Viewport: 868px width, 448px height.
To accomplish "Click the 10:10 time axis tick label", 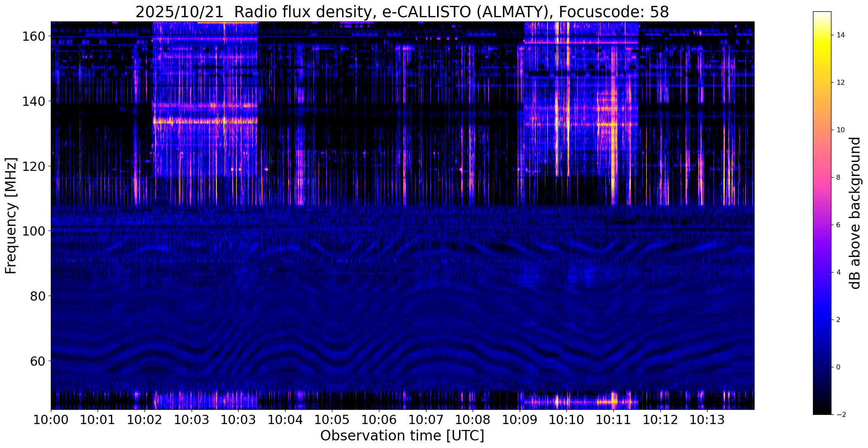I will point(566,420).
